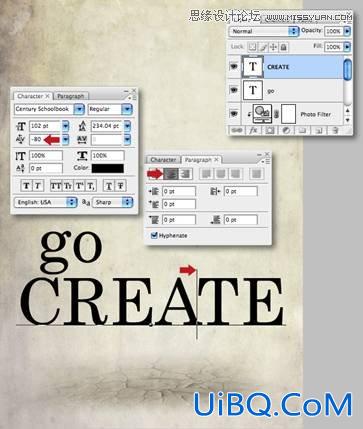Click Justify last left button
This screenshot has width=363, height=429.
(x=206, y=173)
